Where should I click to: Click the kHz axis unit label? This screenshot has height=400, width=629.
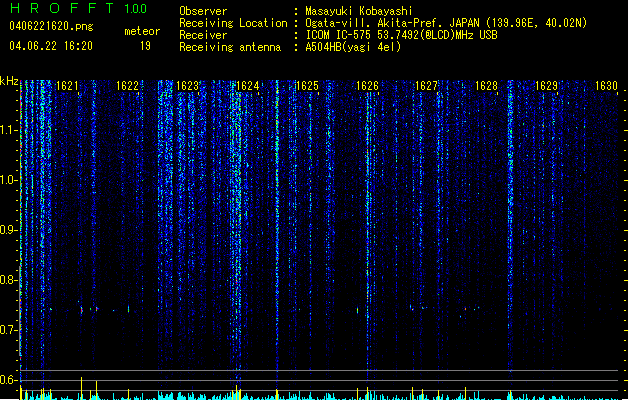click(x=9, y=81)
